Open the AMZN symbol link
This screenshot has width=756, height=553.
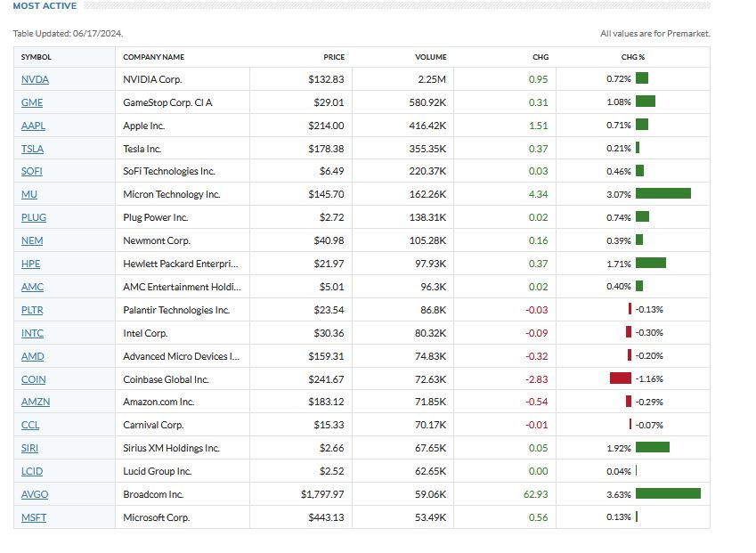[36, 402]
